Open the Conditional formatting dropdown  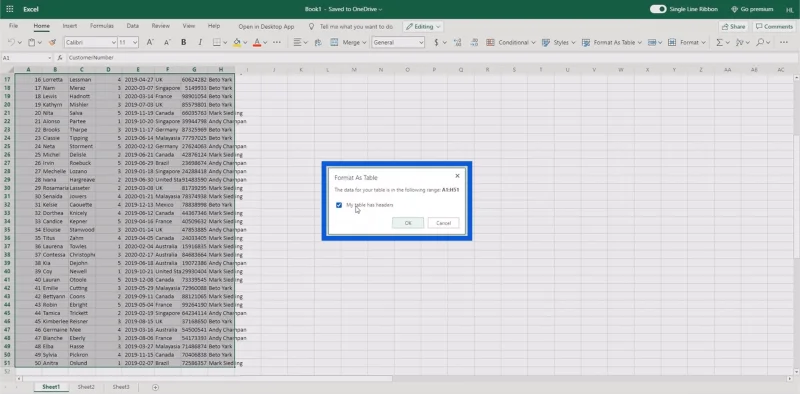[511, 42]
